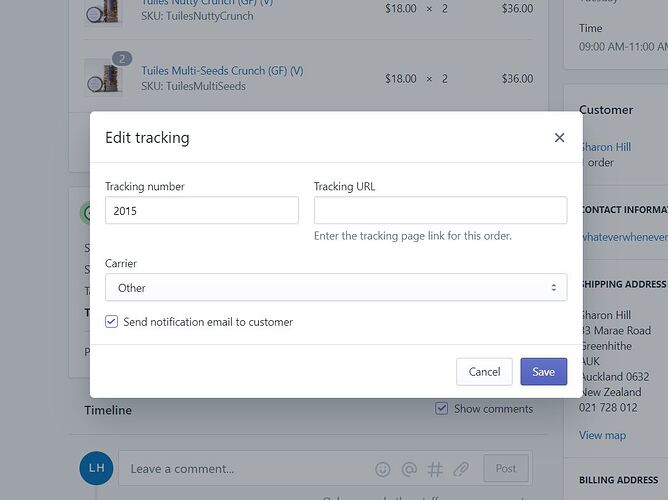Open the View map link
This screenshot has height=500, width=668.
tap(602, 435)
